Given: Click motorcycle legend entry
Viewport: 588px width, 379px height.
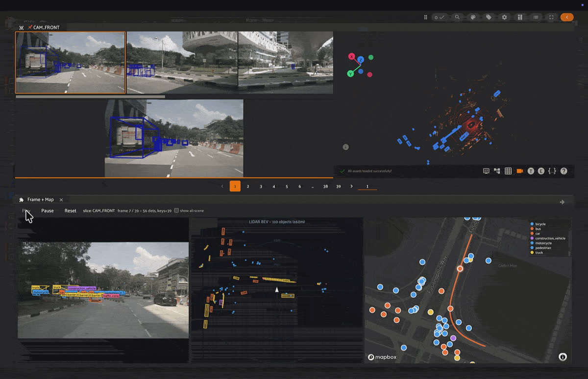Looking at the screenshot, I should click(541, 243).
